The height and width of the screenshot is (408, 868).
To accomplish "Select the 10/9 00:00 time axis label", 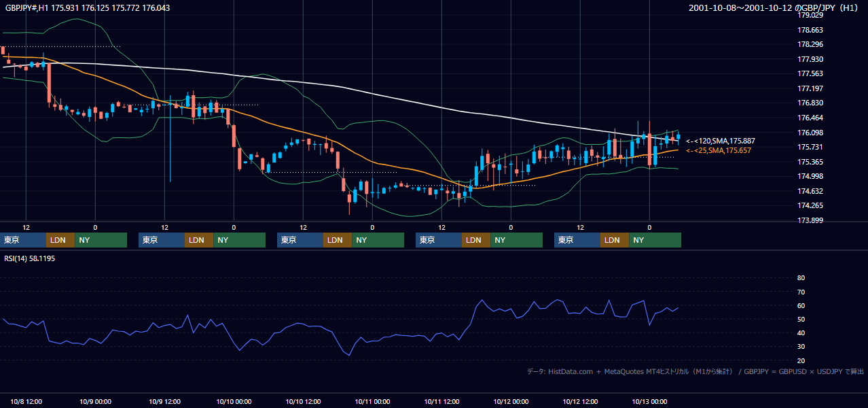I will (x=96, y=401).
